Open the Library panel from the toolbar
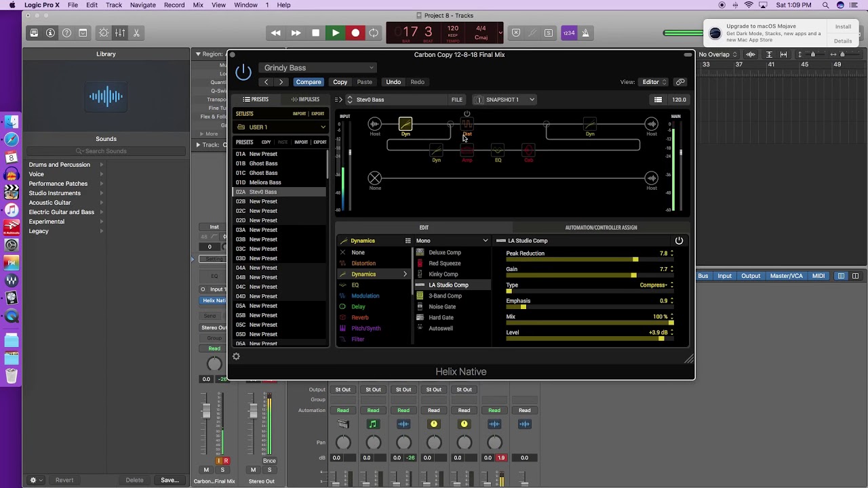 pyautogui.click(x=34, y=33)
